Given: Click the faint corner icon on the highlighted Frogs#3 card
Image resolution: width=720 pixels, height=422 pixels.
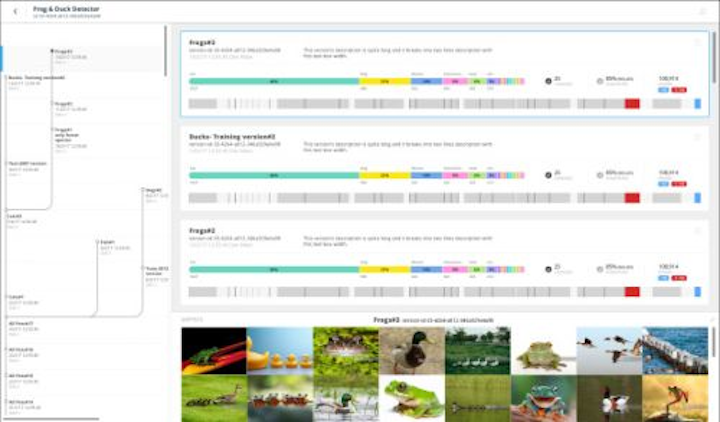Looking at the screenshot, I should pos(698,42).
